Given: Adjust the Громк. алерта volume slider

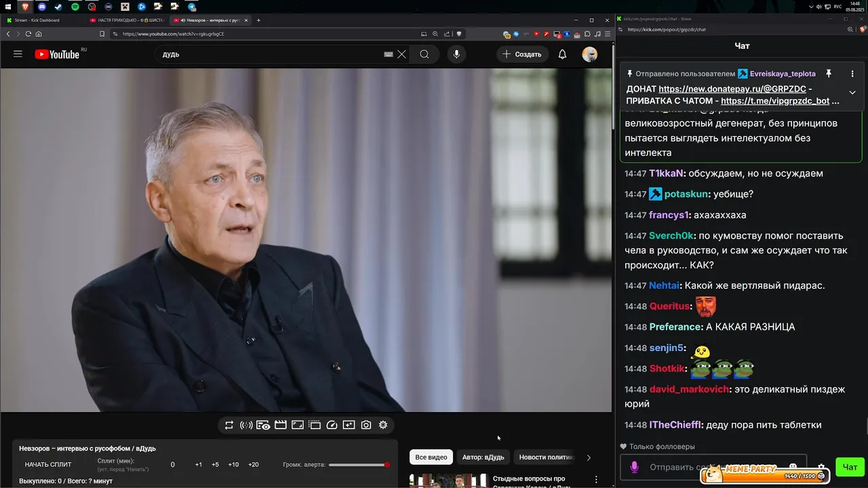Looking at the screenshot, I should click(358, 464).
